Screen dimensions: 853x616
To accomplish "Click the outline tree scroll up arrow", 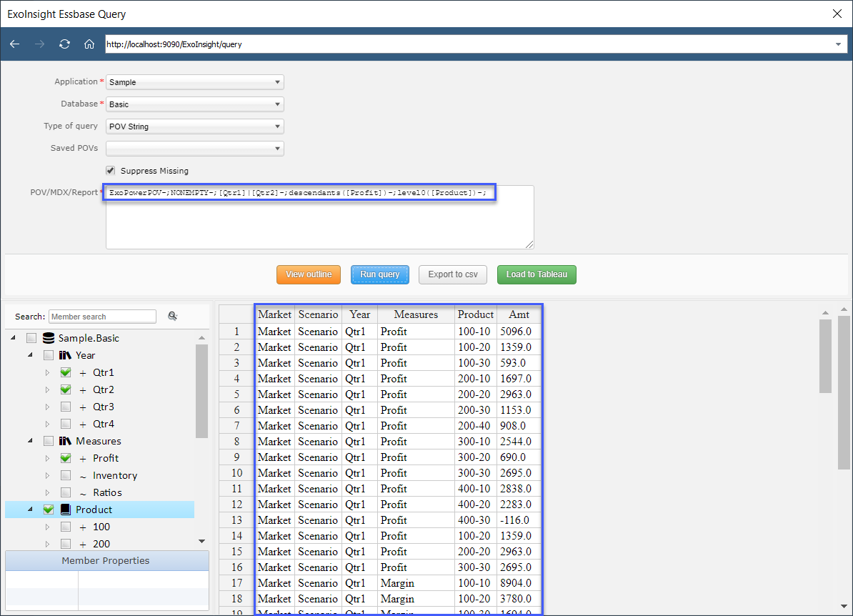I will pyautogui.click(x=202, y=338).
